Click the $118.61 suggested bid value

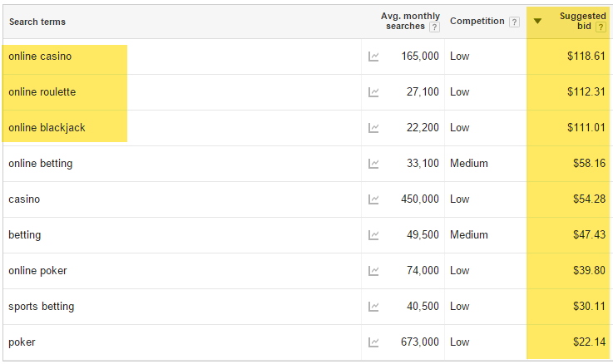pos(586,56)
